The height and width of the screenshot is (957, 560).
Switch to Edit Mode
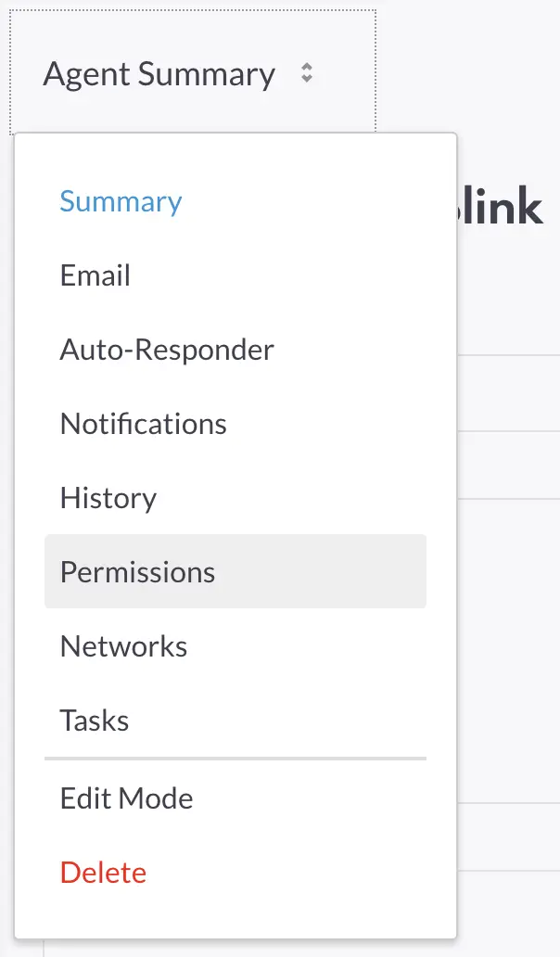point(126,798)
